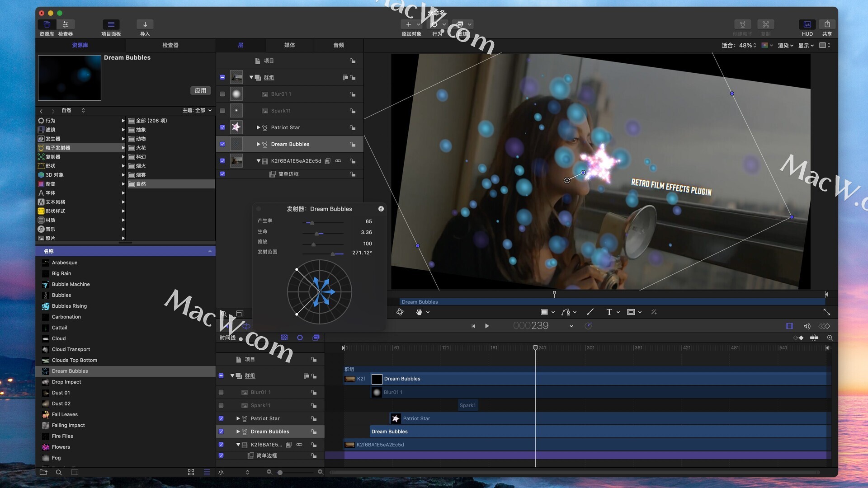Adjust the 产生率 birth rate slider in HUD

[x=312, y=223]
